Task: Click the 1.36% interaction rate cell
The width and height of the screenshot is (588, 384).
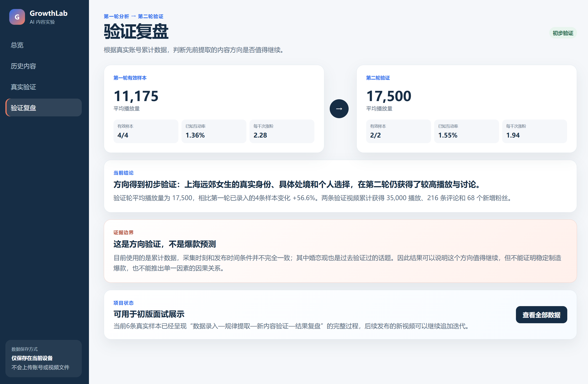Action: click(214, 131)
